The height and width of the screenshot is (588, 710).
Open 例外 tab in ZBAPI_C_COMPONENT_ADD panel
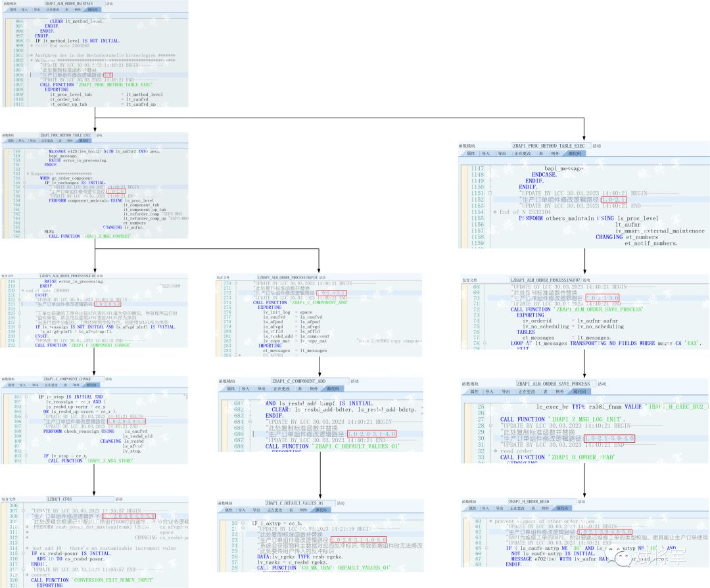(314, 389)
